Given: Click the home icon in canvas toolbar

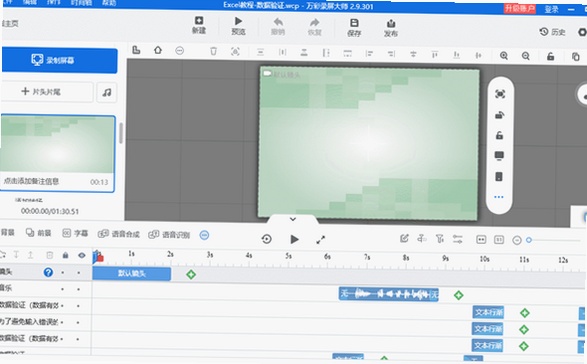Looking at the screenshot, I should [x=158, y=49].
